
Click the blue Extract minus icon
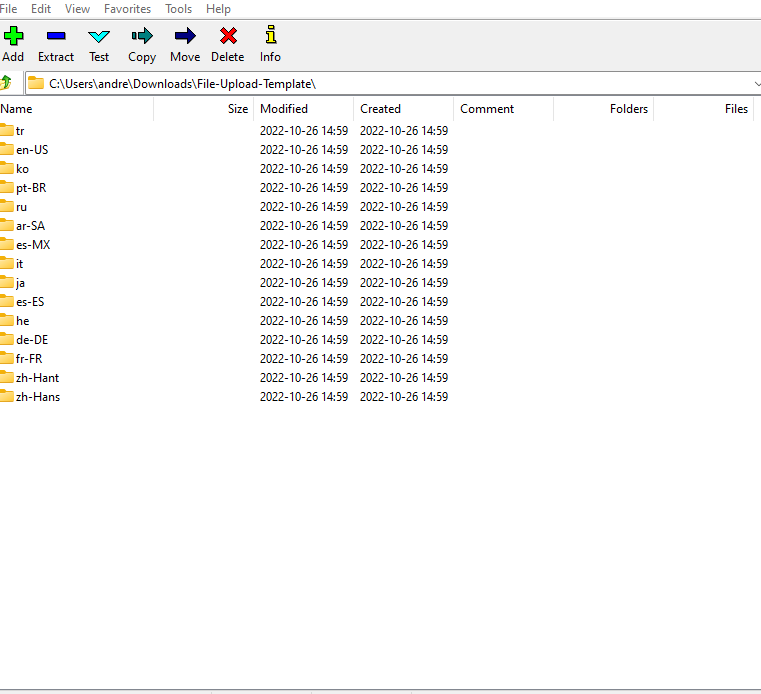coord(56,37)
